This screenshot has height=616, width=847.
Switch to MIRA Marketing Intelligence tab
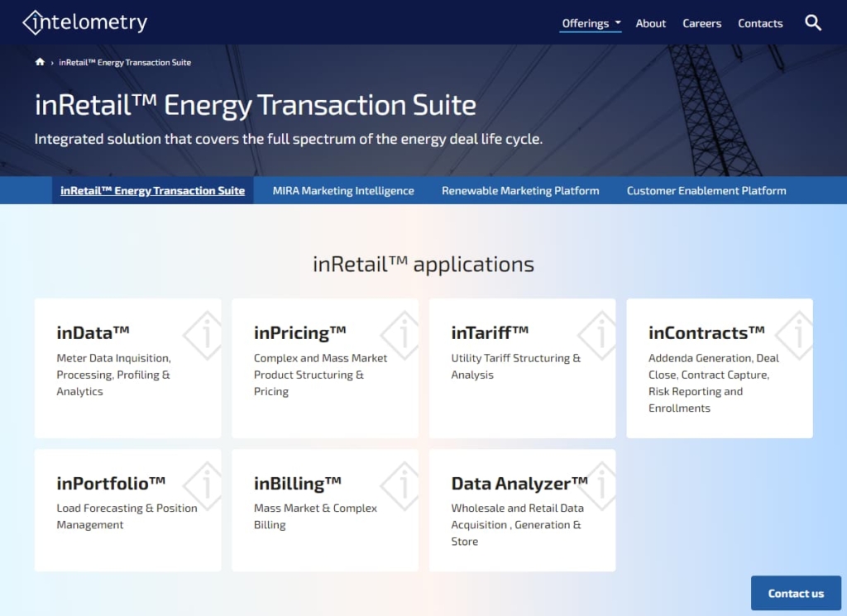(x=343, y=190)
